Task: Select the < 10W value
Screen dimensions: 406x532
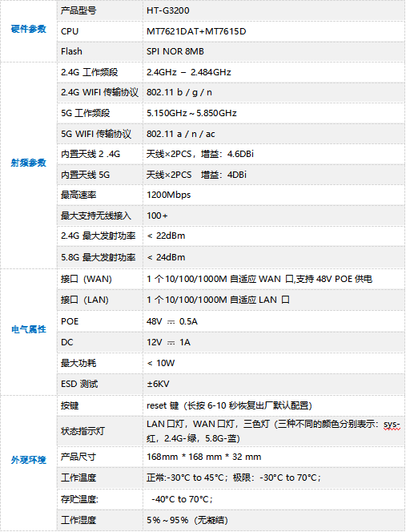Action: click(161, 363)
